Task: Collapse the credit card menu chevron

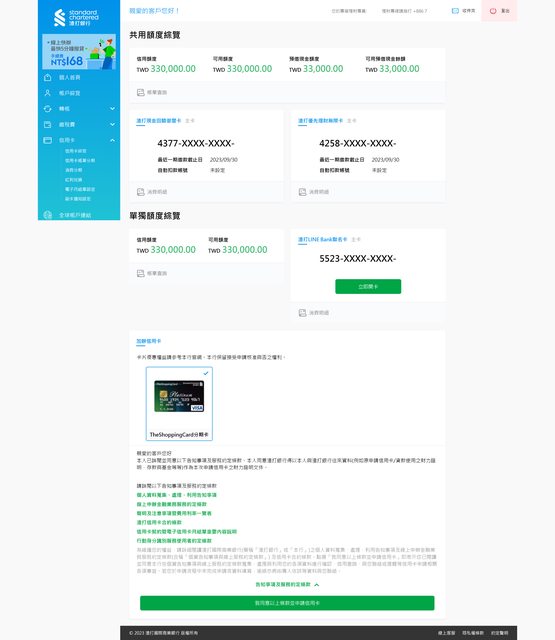Action: pyautogui.click(x=112, y=140)
